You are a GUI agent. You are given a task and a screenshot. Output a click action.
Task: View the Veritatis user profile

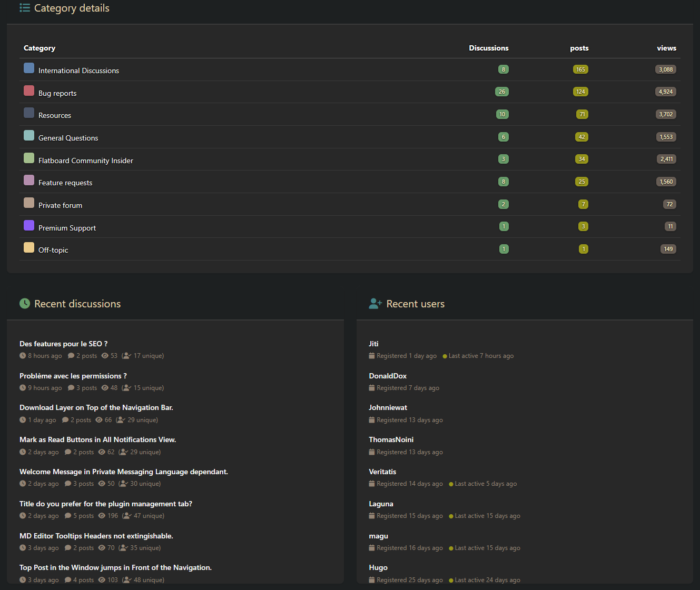pyautogui.click(x=382, y=472)
